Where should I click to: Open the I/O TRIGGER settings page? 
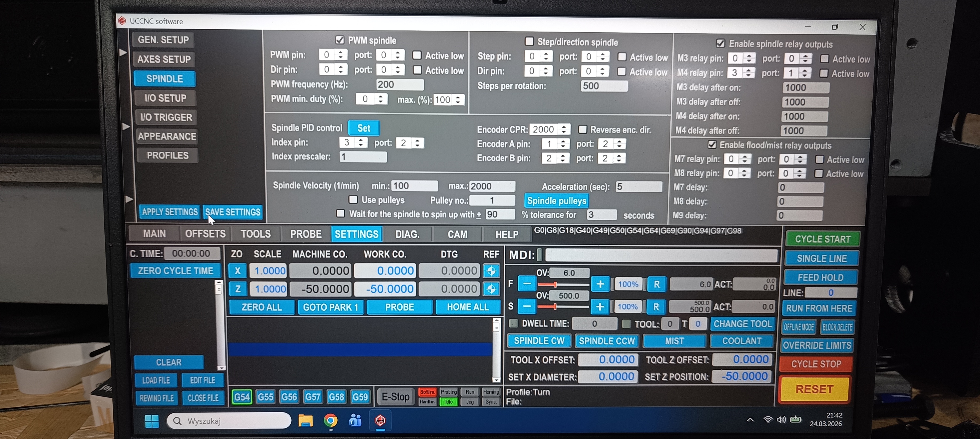(x=166, y=117)
